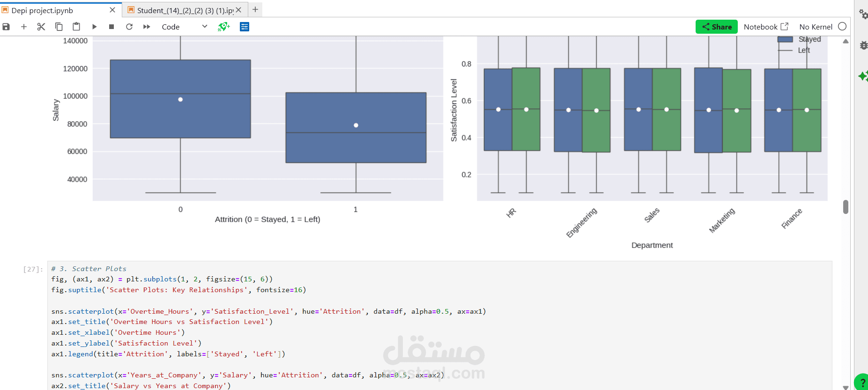Run the selected cell
This screenshot has width=868, height=390.
pyautogui.click(x=94, y=27)
